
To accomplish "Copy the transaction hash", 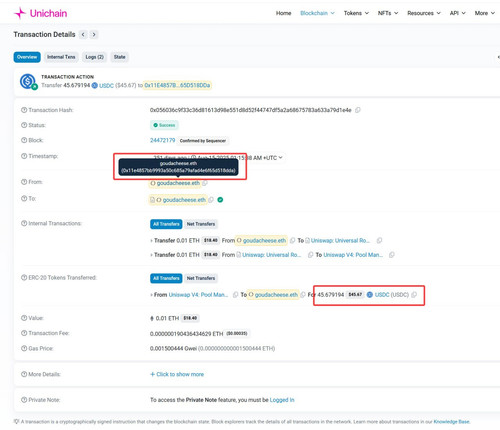I will 358,110.
